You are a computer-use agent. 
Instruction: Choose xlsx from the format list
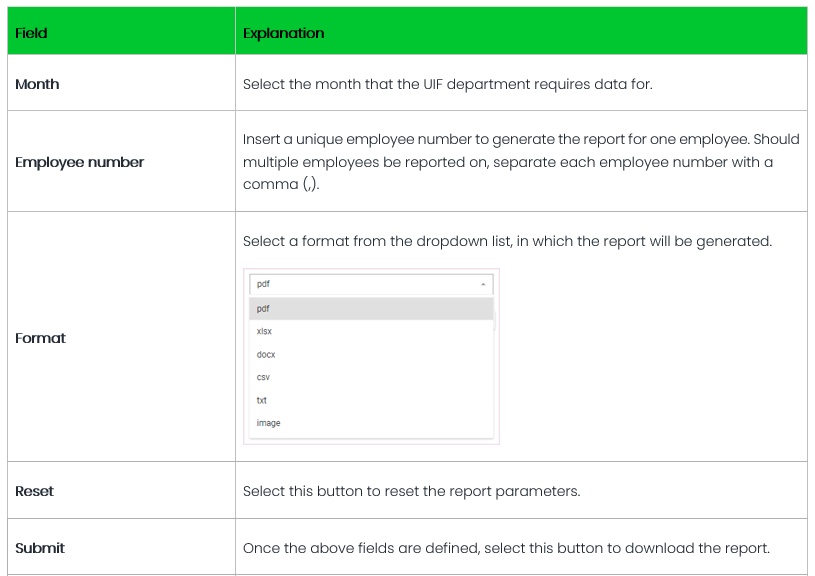(x=265, y=332)
